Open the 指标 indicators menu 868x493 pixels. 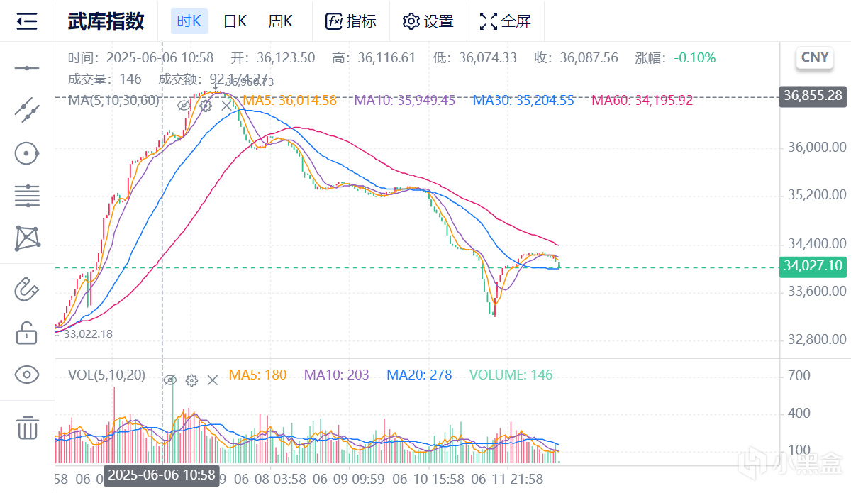pyautogui.click(x=351, y=21)
